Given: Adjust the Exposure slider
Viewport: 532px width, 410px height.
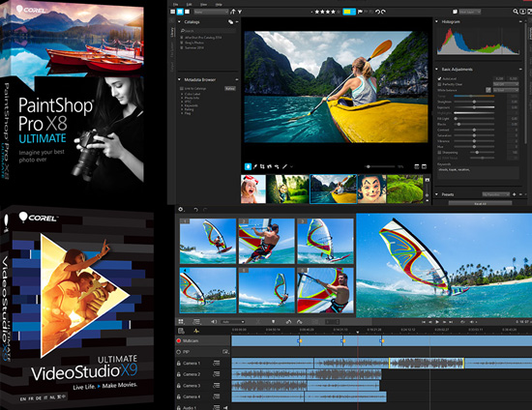Looking at the screenshot, I should (474, 107).
